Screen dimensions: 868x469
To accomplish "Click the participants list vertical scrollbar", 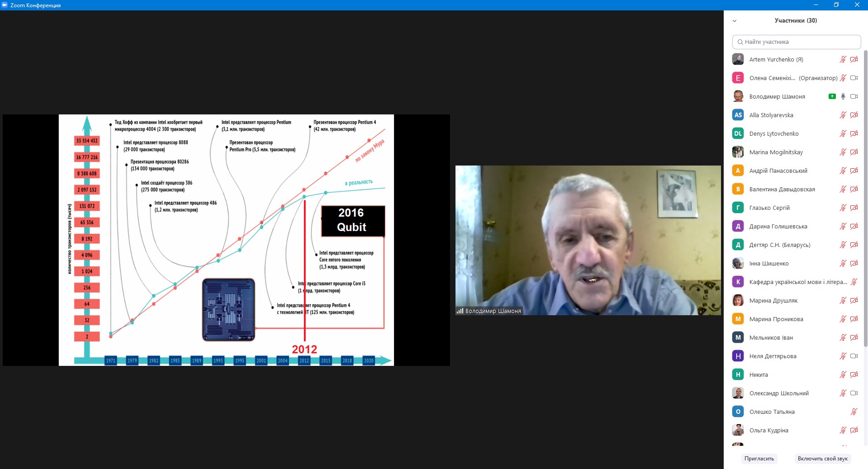I will point(865,199).
